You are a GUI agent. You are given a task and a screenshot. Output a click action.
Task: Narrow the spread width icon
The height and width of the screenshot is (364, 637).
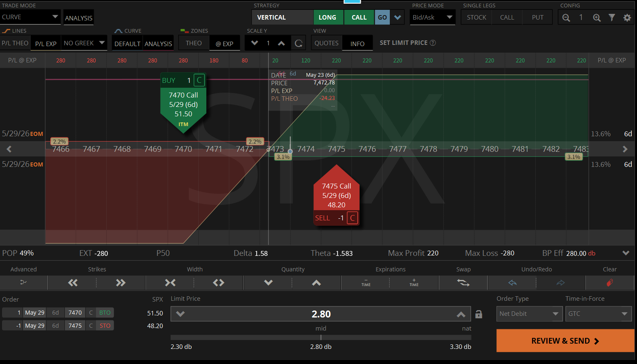coord(170,282)
